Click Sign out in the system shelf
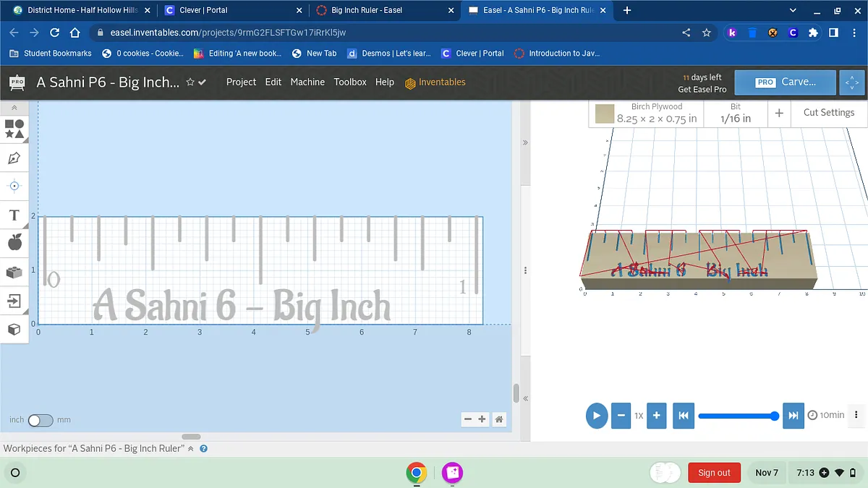Image resolution: width=868 pixels, height=488 pixels. click(714, 473)
